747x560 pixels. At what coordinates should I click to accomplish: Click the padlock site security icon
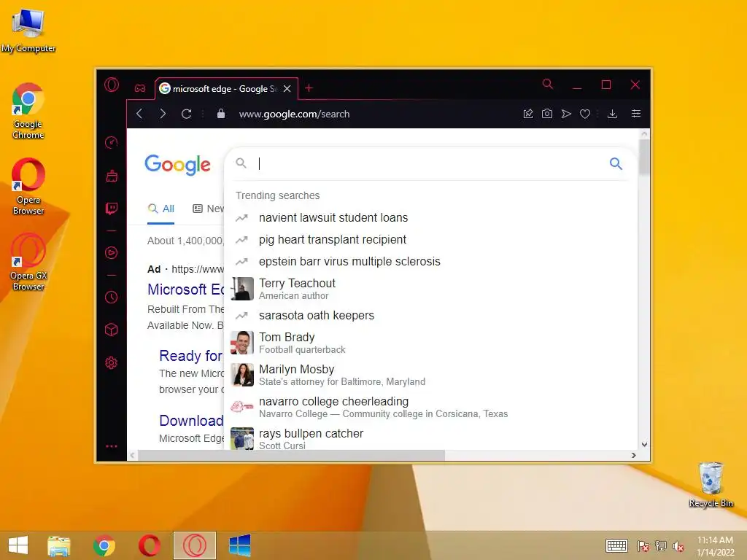tap(220, 113)
